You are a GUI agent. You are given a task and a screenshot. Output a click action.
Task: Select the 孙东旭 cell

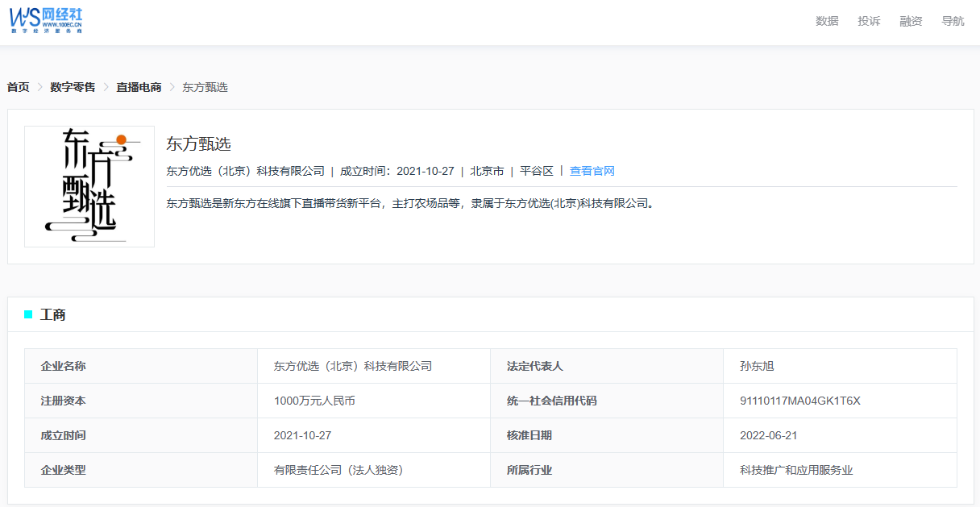pyautogui.click(x=840, y=366)
